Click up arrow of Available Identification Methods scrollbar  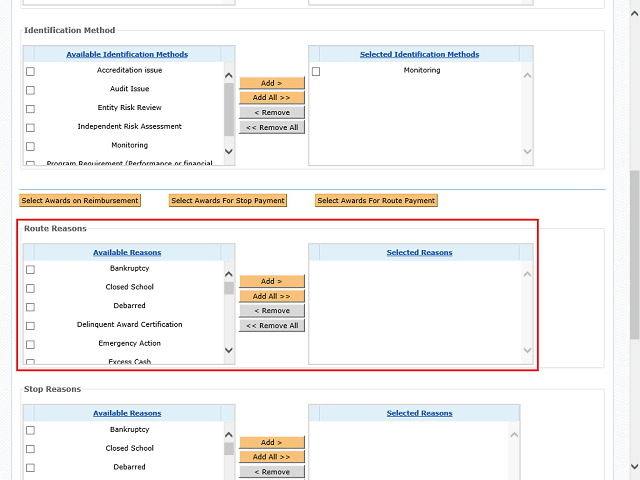click(229, 76)
